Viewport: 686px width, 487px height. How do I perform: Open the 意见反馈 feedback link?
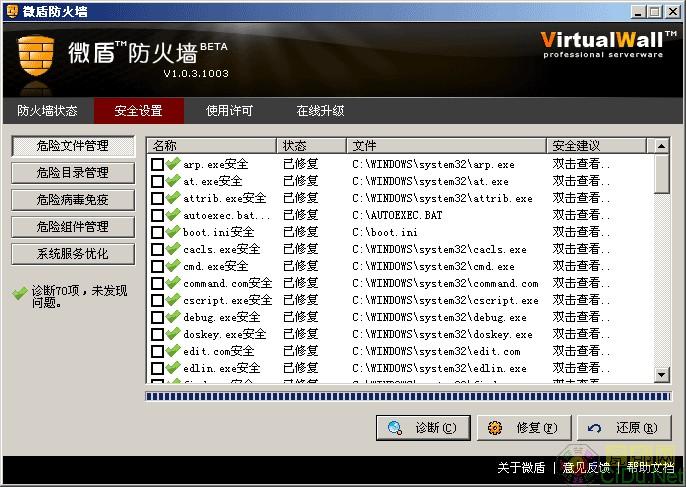[x=586, y=468]
